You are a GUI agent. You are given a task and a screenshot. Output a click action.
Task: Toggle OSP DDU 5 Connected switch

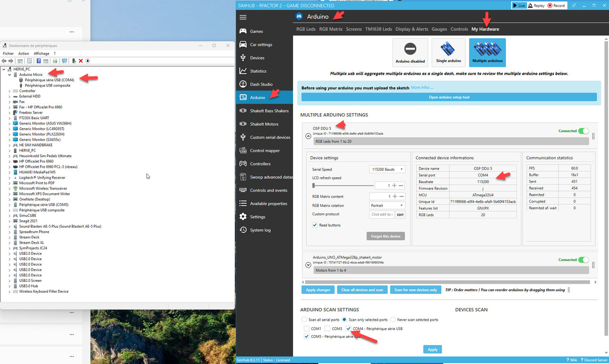pyautogui.click(x=583, y=131)
